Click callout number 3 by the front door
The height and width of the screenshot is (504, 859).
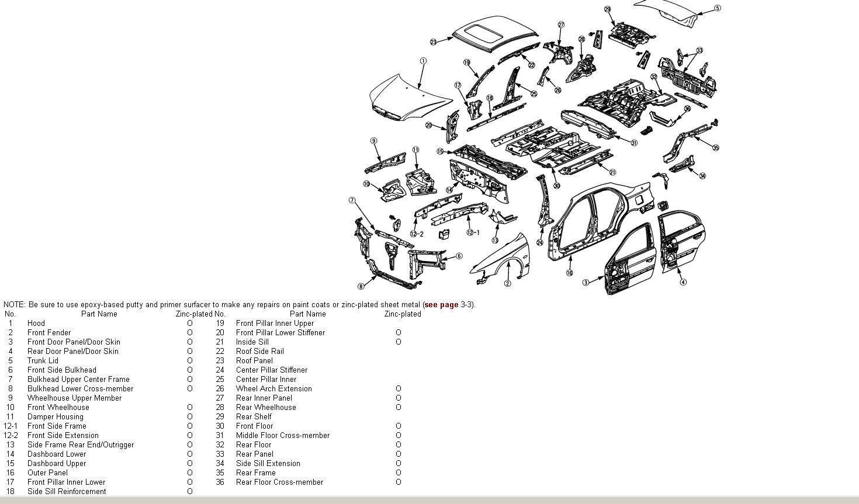coord(586,283)
